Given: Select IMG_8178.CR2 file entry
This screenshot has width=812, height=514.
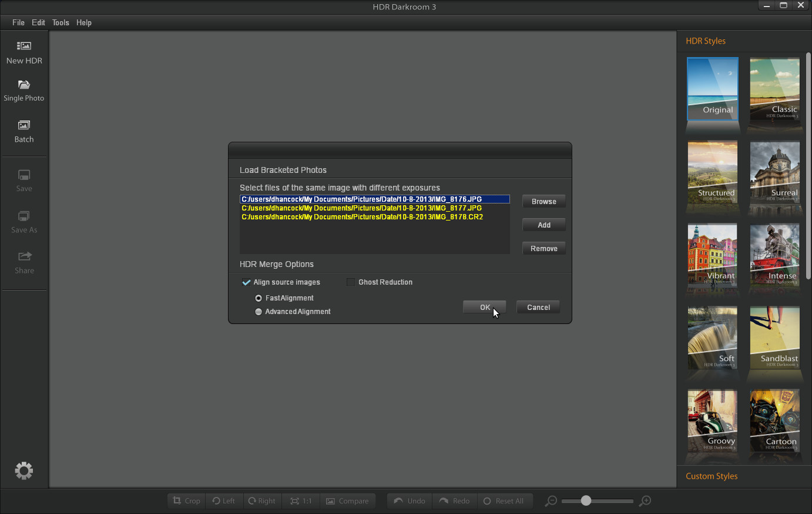Looking at the screenshot, I should coord(375,217).
